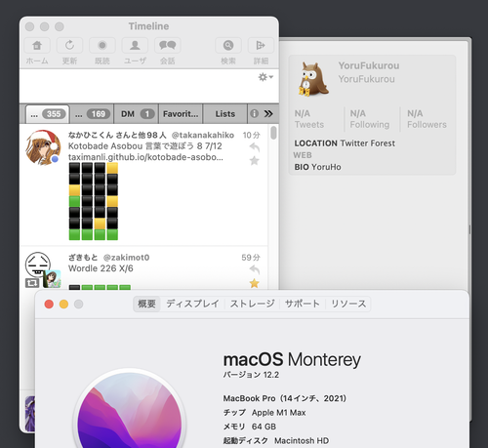The image size is (488, 448).
Task: Switch to the ディスプレイ tab
Action: click(192, 304)
